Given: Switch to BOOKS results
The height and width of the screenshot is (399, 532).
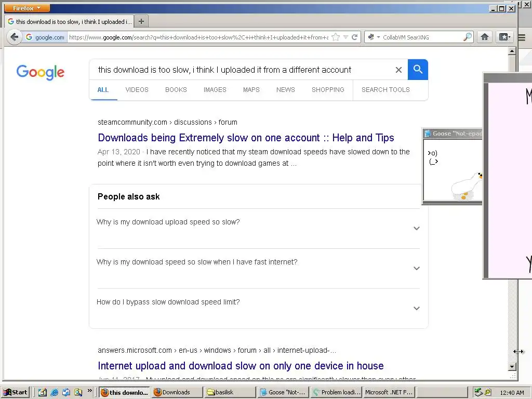Looking at the screenshot, I should [176, 90].
